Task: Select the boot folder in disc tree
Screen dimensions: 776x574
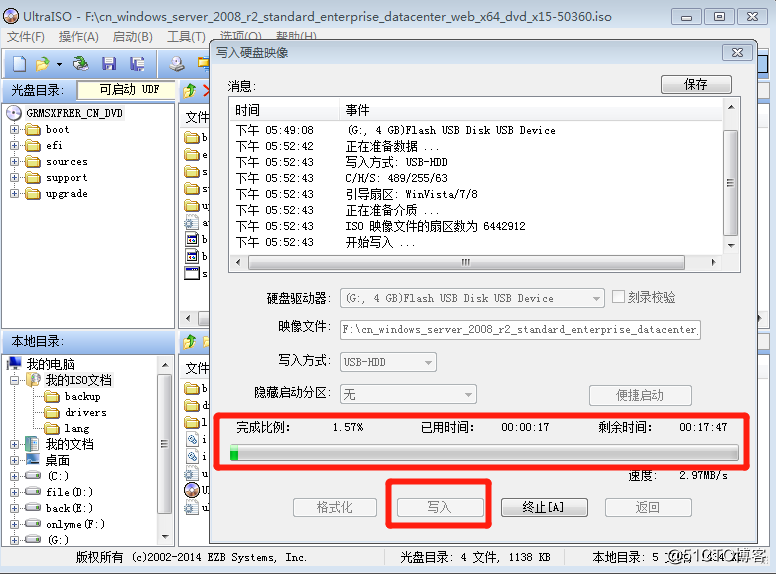Action: (x=57, y=130)
